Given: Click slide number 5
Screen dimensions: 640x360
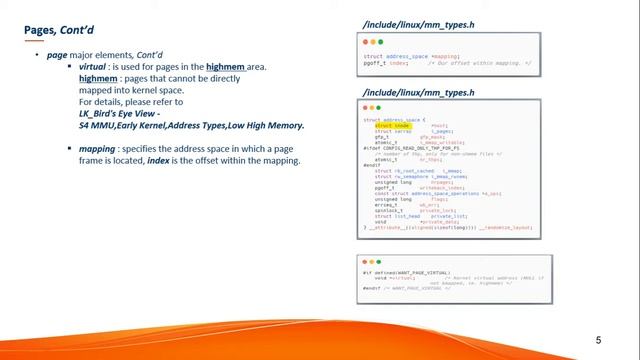Looking at the screenshot, I should click(x=598, y=340).
